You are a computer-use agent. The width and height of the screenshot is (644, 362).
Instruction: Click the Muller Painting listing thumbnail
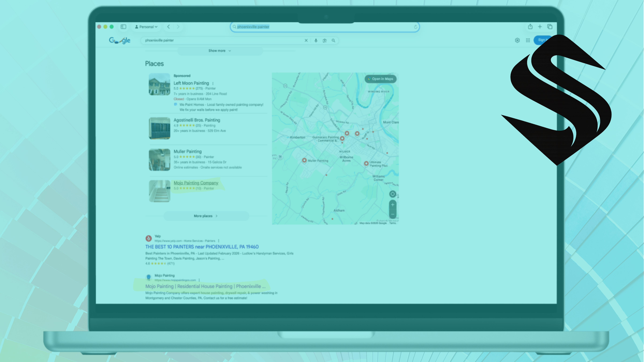coord(160,160)
